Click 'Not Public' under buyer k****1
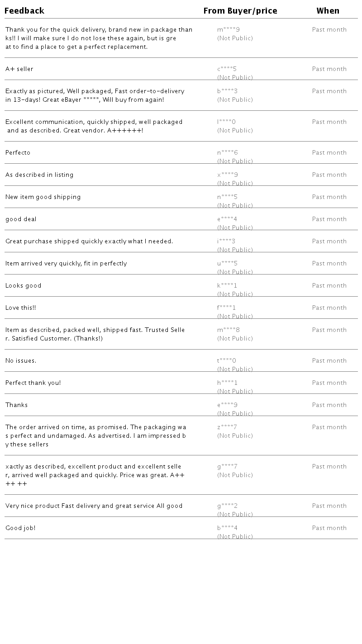 235,294
